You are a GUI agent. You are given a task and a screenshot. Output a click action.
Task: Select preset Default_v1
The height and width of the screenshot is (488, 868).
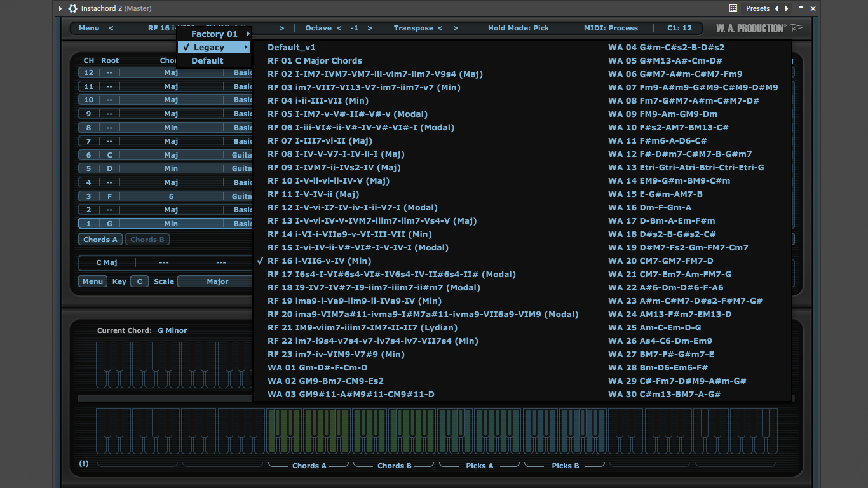(x=292, y=47)
